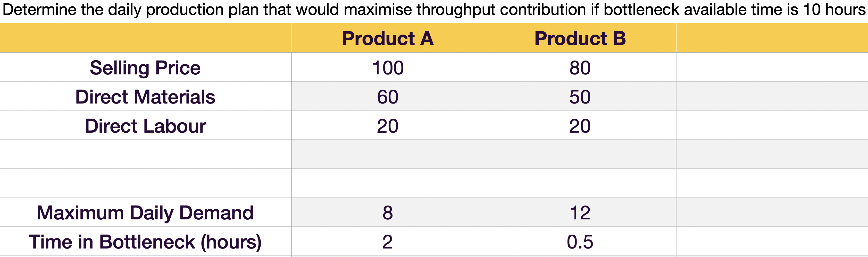Select Product A selling price cell 100
The image size is (868, 257).
[388, 68]
